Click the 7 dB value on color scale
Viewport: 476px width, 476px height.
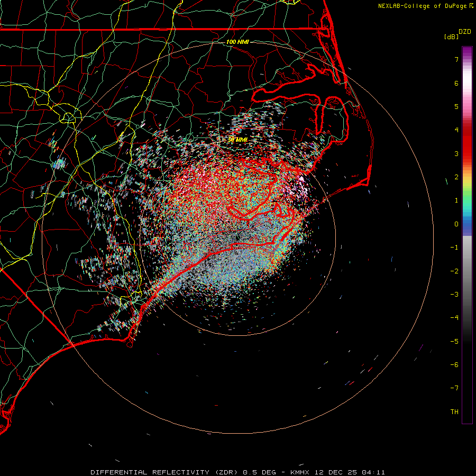click(x=456, y=59)
